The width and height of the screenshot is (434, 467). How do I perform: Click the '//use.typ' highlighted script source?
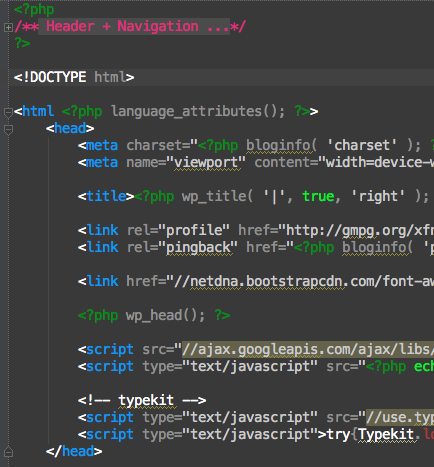(400, 417)
